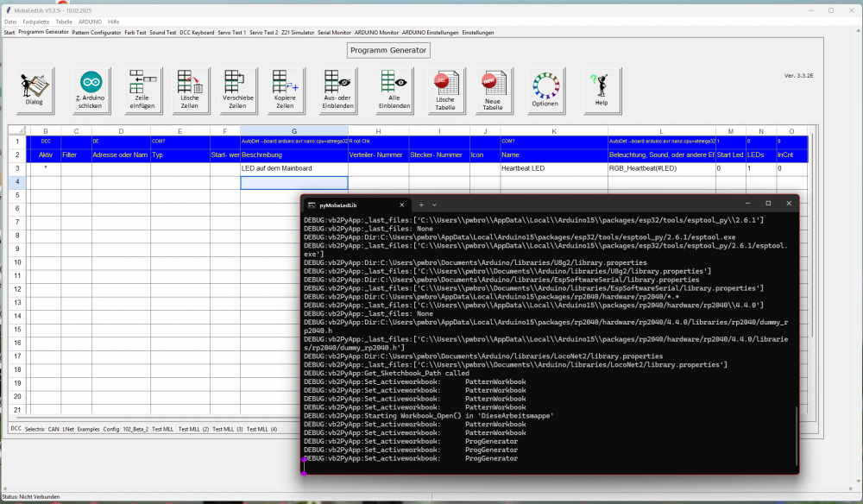Viewport: 863px width, 504px height.
Task: Toggle rows with 'Aus- oder Einblenden'
Action: click(x=338, y=91)
